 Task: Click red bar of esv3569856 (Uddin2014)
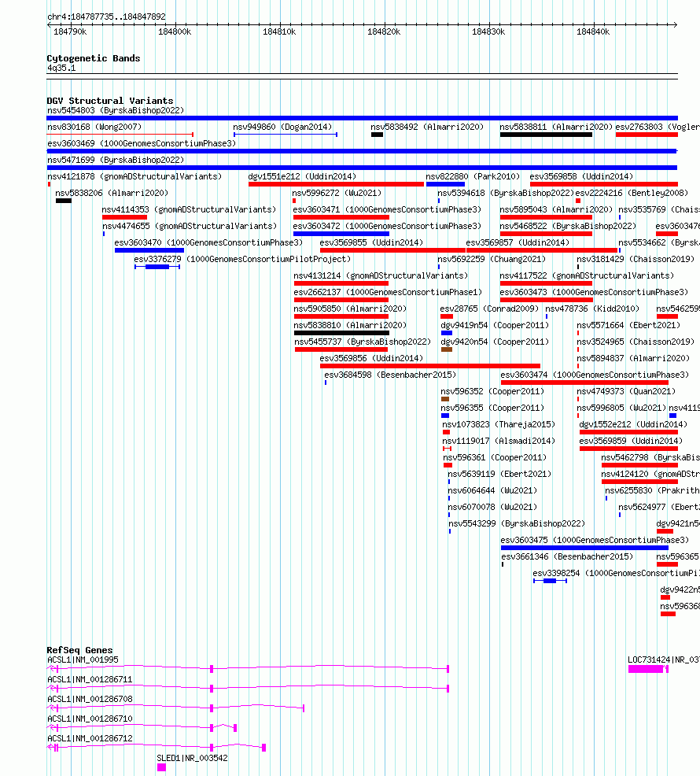click(x=430, y=366)
